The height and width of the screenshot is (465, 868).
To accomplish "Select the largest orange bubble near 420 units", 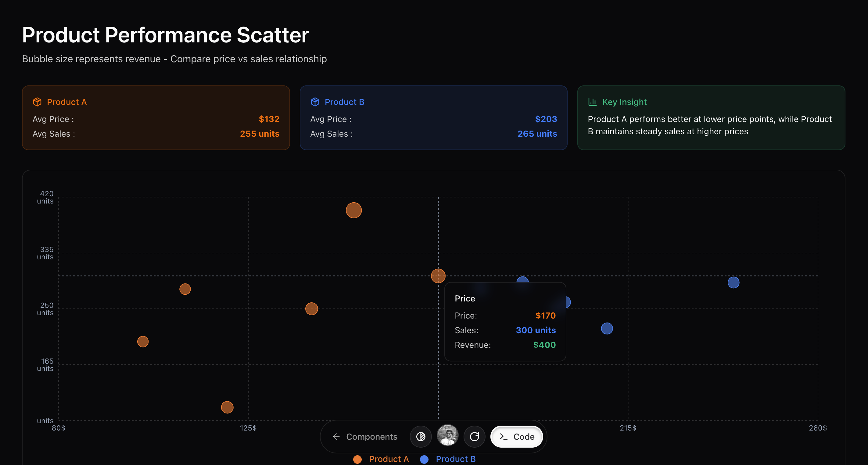I will [x=354, y=211].
